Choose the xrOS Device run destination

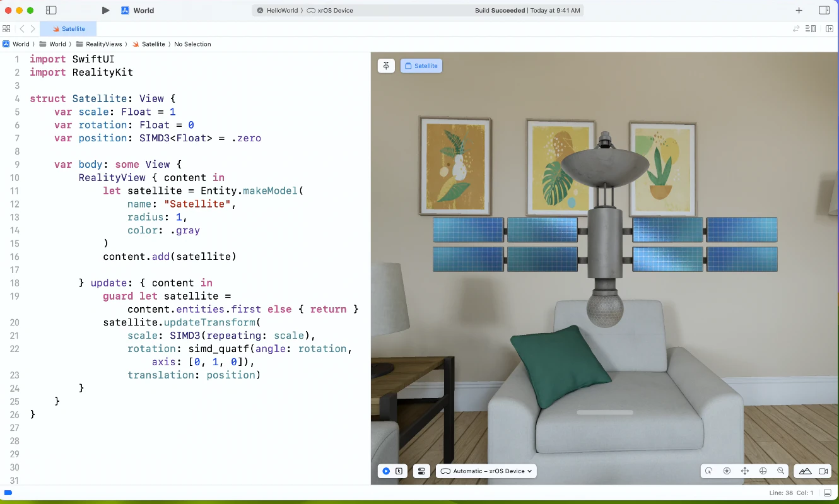coord(330,11)
